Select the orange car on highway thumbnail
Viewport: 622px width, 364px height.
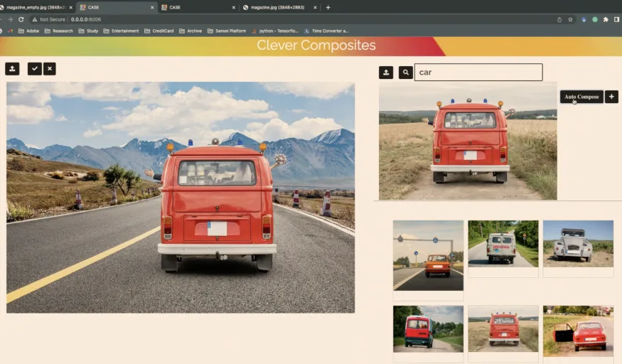[428, 255]
